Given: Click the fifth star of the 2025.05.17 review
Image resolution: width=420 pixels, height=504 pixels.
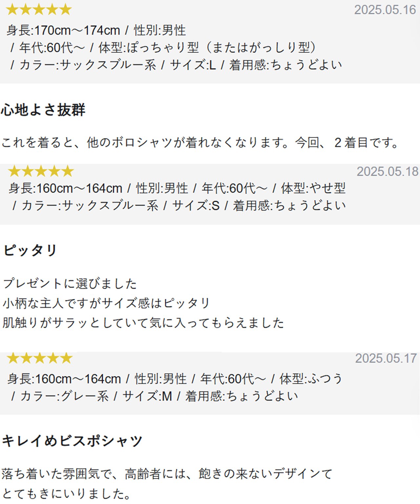Looking at the screenshot, I should click(x=67, y=358).
